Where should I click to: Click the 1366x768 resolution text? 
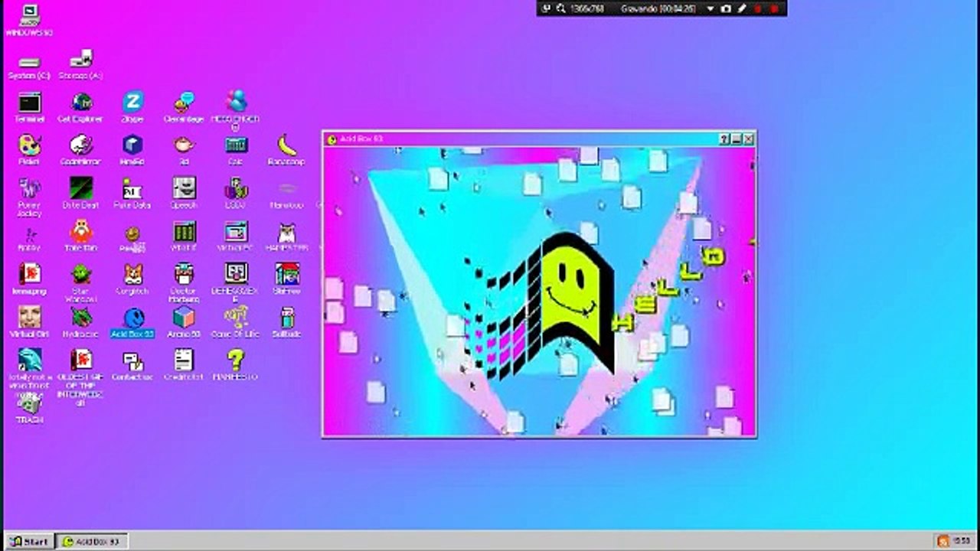tap(587, 8)
